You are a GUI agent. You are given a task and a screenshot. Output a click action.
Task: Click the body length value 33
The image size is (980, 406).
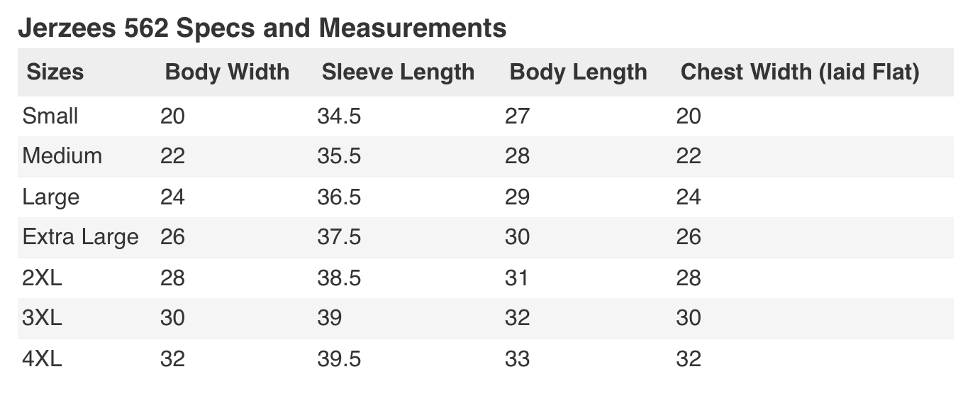pos(517,358)
